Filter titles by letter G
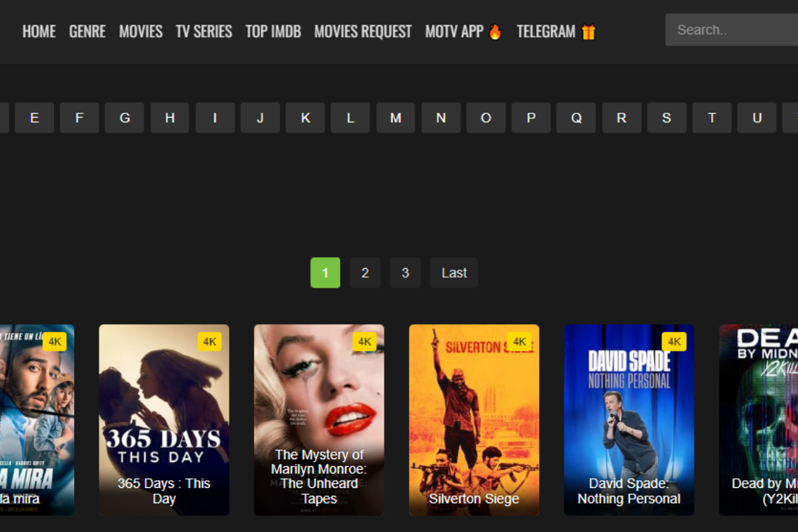Viewport: 798px width, 532px height. pos(125,118)
